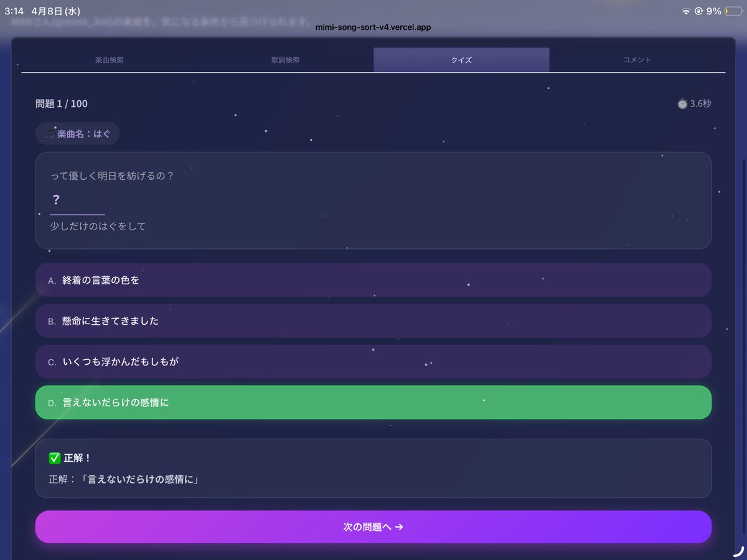Click the answer text 正解：「言えないだらけの感情に」
The height and width of the screenshot is (560, 747).
(x=124, y=480)
